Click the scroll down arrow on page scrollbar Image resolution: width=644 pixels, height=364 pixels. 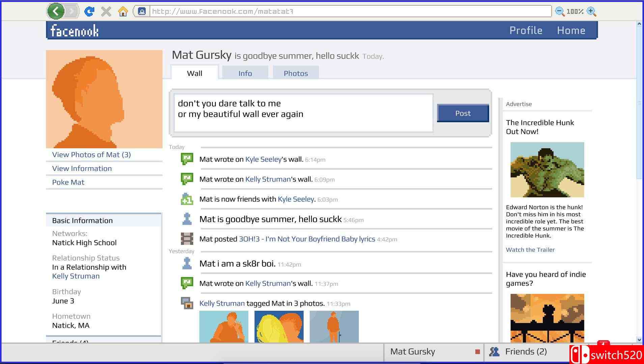click(x=639, y=339)
